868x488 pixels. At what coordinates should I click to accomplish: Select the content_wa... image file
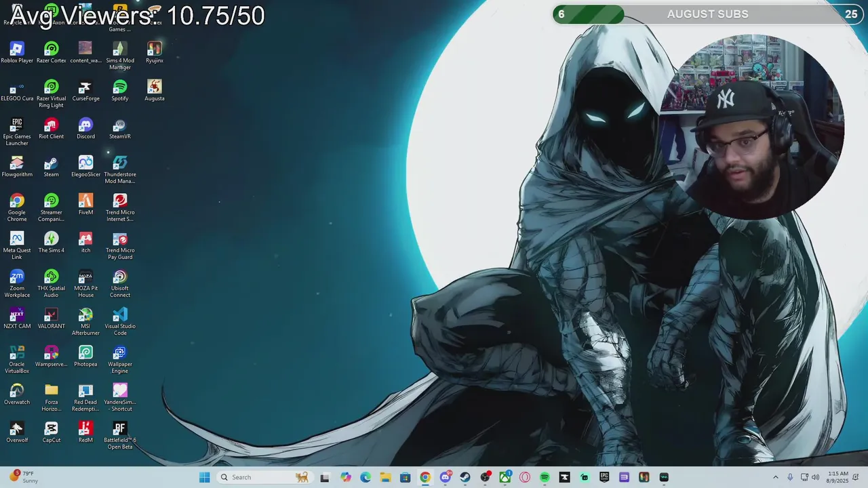pyautogui.click(x=85, y=53)
